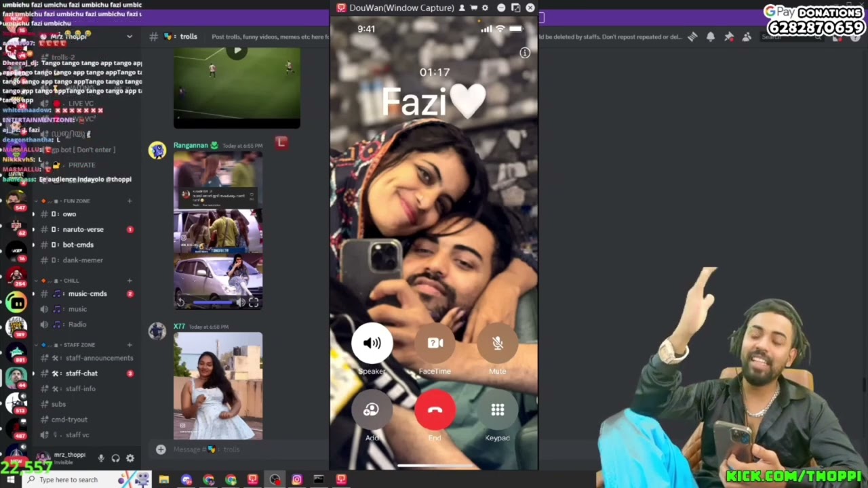Open the naruto-verse channel
The height and width of the screenshot is (488, 868).
point(85,229)
